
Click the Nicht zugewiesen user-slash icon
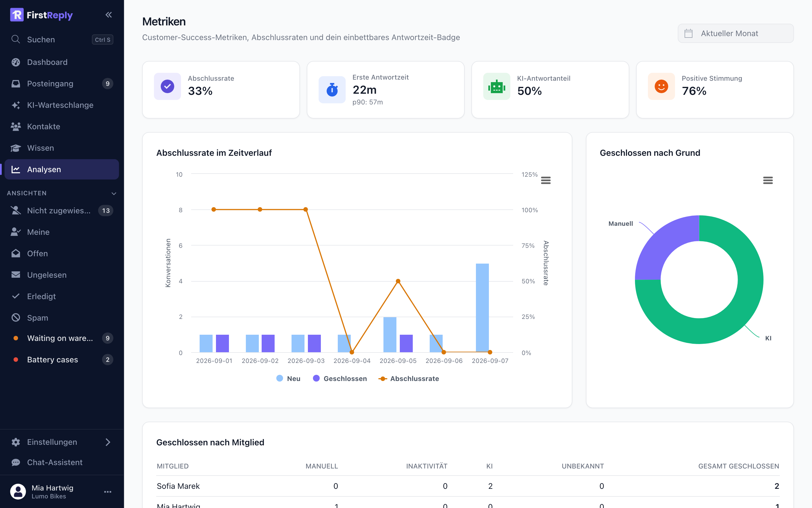pos(16,211)
